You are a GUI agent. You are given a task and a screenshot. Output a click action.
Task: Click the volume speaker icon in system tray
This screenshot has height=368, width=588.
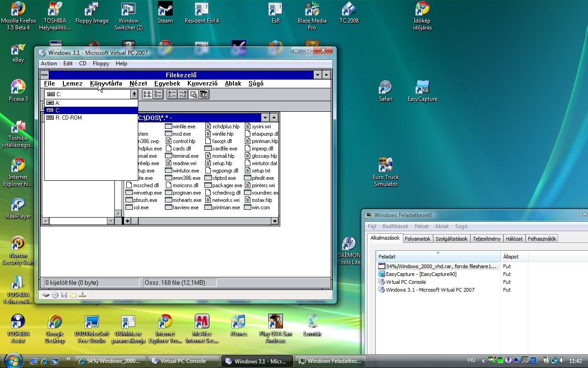[x=562, y=361]
